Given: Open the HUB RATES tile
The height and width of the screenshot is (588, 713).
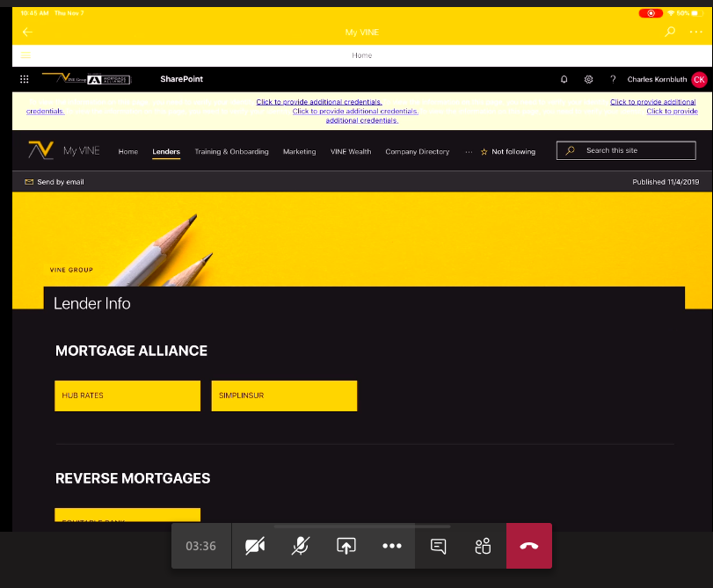Looking at the screenshot, I should [x=127, y=396].
